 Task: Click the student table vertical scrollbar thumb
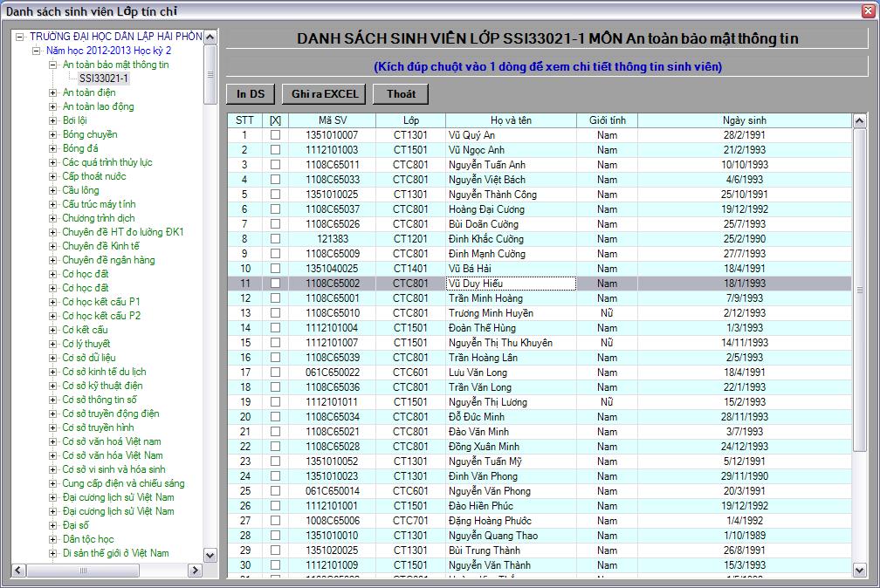[859, 290]
